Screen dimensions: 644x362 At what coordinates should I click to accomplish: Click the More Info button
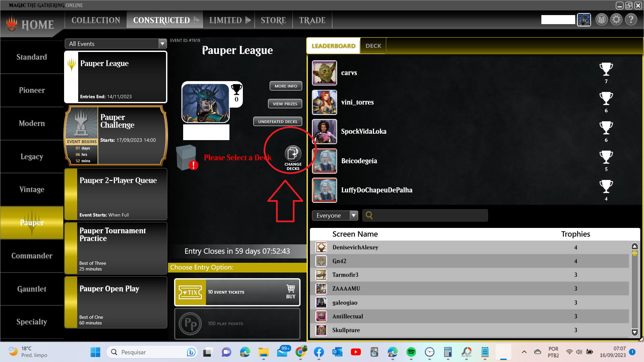285,86
